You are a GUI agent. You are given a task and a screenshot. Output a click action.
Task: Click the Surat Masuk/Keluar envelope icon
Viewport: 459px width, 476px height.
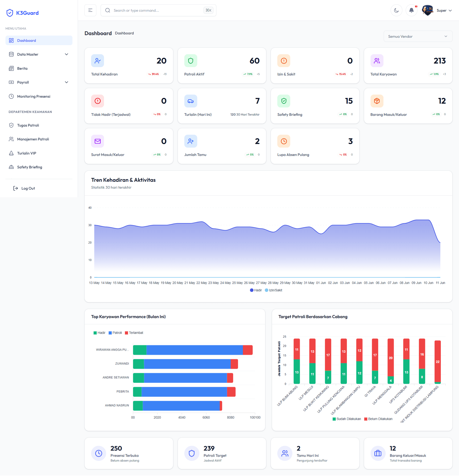[98, 141]
